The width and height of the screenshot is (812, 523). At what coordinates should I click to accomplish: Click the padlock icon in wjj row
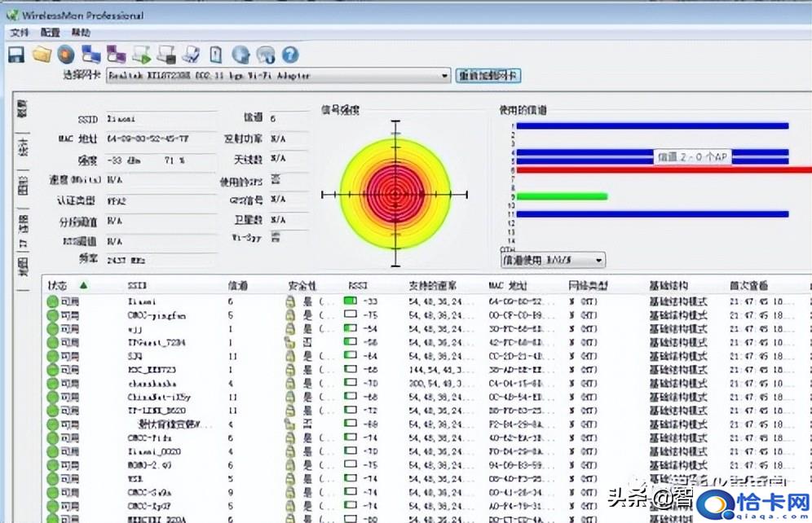tap(289, 328)
